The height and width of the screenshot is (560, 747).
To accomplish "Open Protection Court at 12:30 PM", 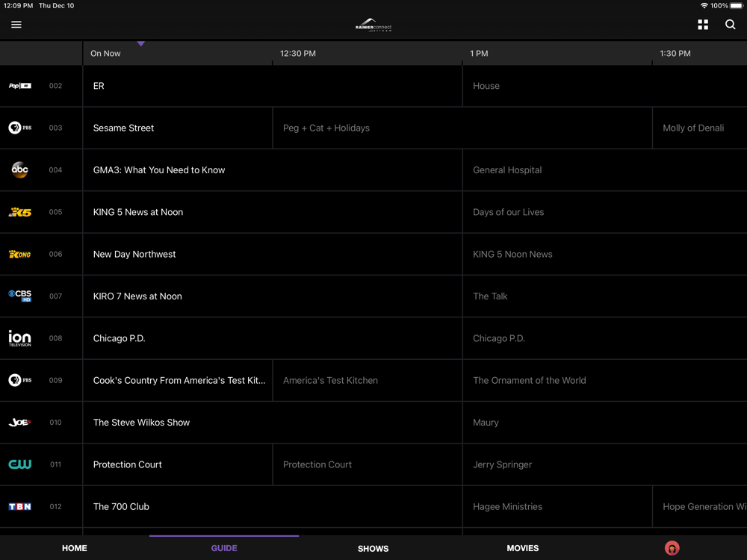I will coord(368,464).
